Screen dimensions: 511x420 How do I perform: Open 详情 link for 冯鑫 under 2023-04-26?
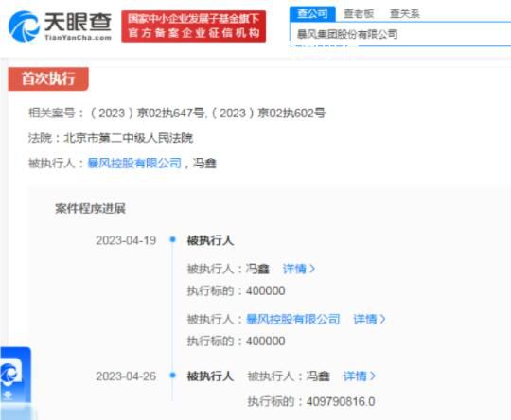tap(355, 376)
